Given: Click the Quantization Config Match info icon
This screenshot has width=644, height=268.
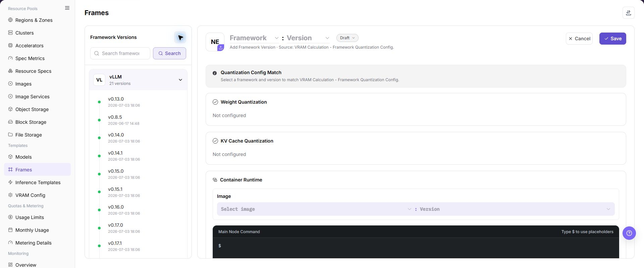Looking at the screenshot, I should [215, 73].
